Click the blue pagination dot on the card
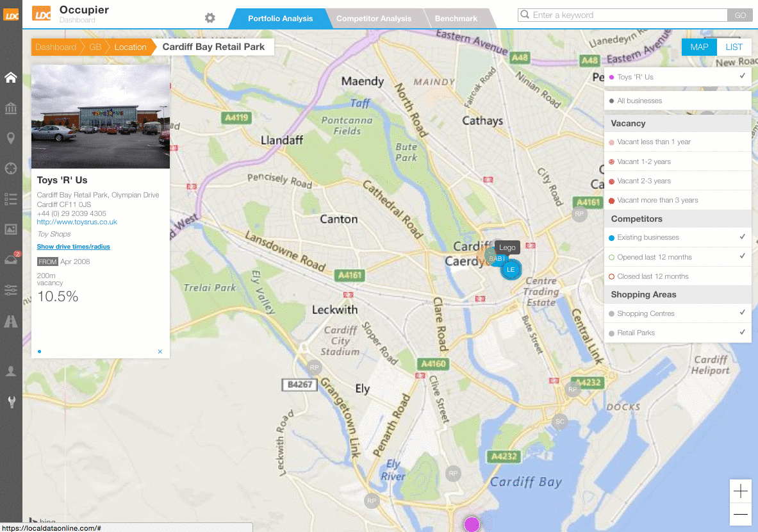Image resolution: width=758 pixels, height=532 pixels. 39,352
